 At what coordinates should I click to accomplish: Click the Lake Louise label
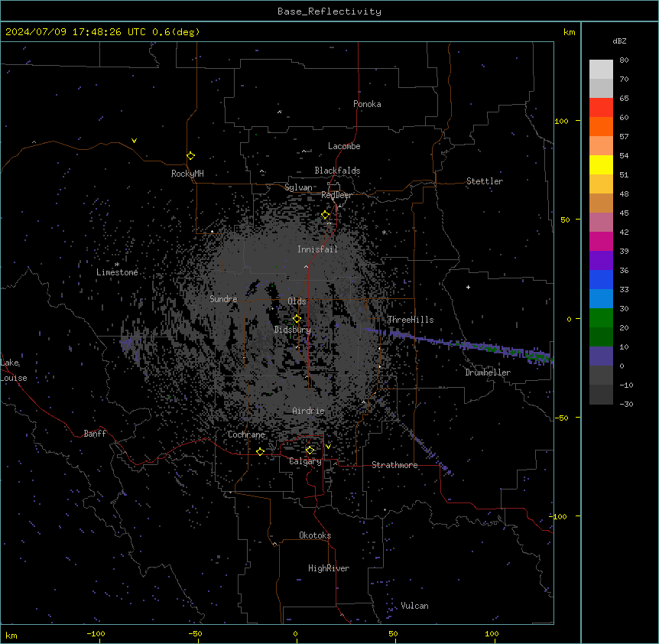click(13, 370)
